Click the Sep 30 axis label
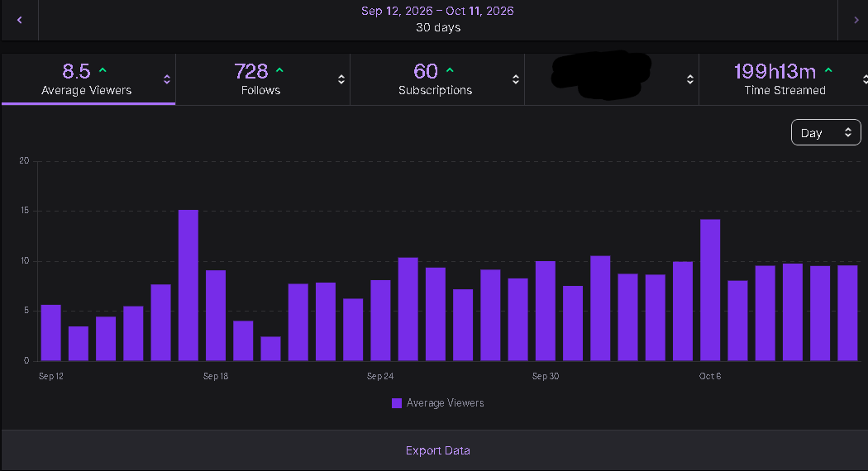The width and height of the screenshot is (868, 471). (546, 376)
